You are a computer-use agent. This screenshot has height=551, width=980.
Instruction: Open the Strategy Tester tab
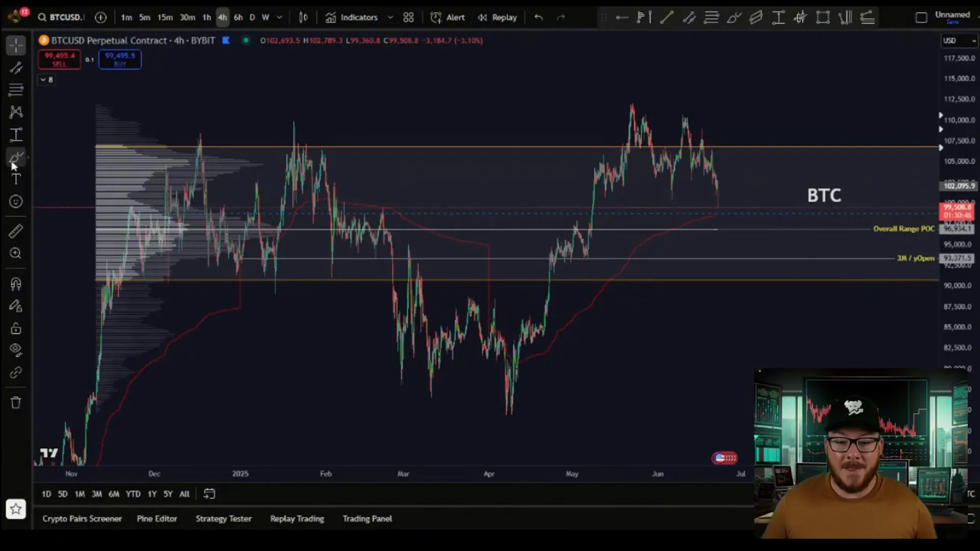[x=224, y=518]
